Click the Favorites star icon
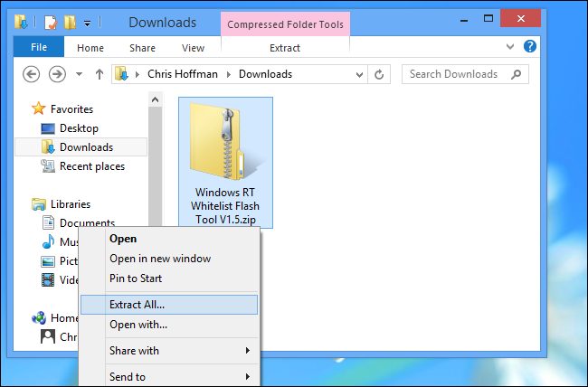This screenshot has height=387, width=588. click(38, 109)
